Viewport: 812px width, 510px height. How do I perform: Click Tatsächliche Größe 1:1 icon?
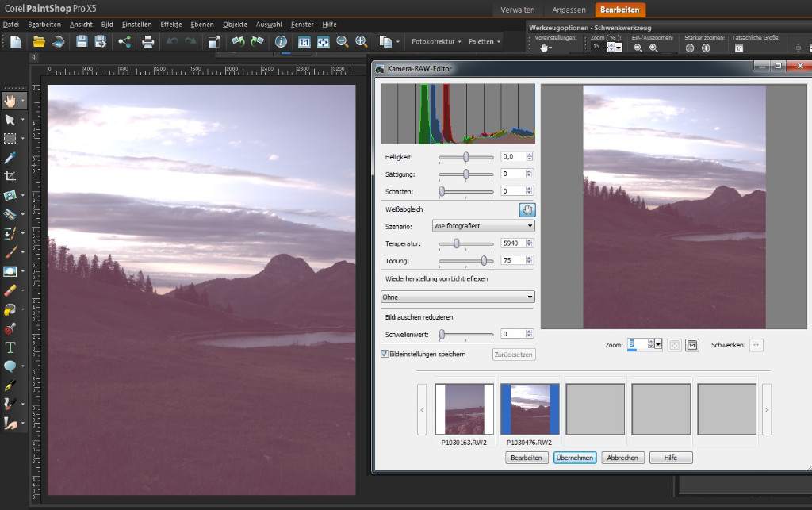(739, 48)
